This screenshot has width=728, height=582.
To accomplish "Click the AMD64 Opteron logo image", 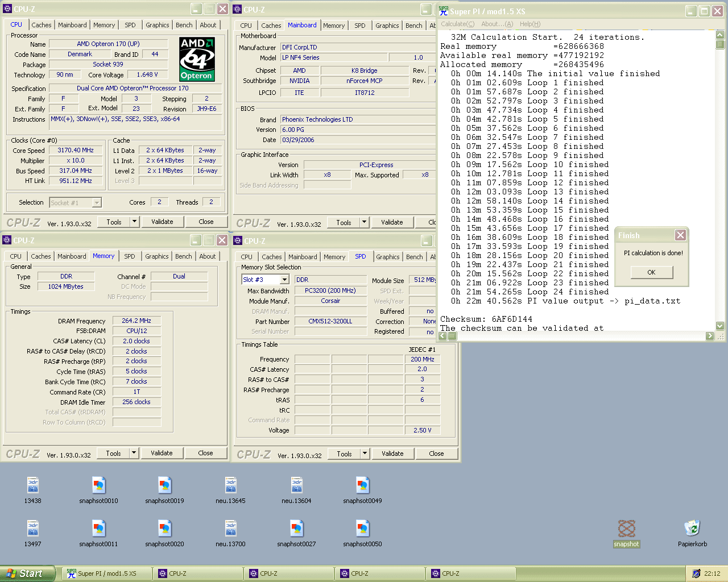I will (x=196, y=59).
